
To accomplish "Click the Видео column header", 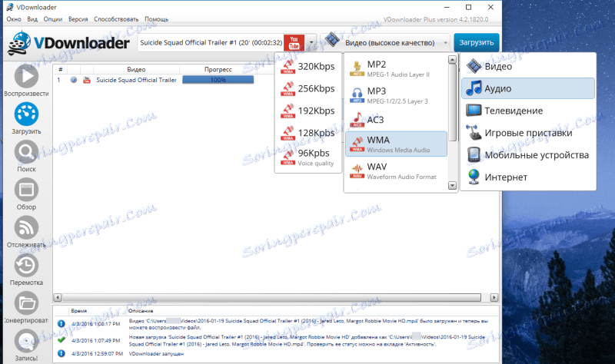I will [x=136, y=69].
